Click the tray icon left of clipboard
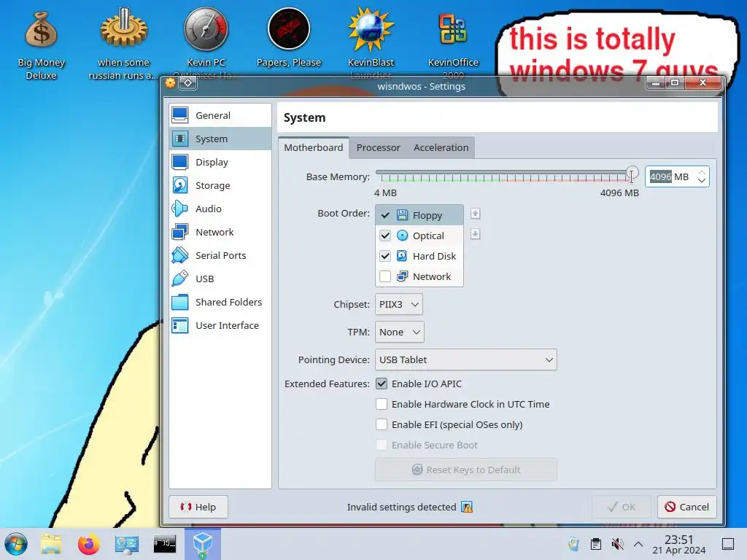This screenshot has width=747, height=560. point(573,544)
